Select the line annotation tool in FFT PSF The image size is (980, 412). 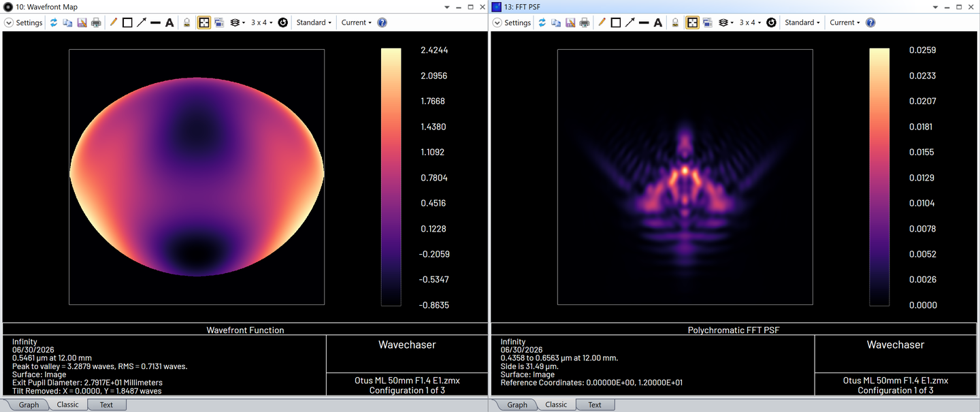pyautogui.click(x=644, y=22)
